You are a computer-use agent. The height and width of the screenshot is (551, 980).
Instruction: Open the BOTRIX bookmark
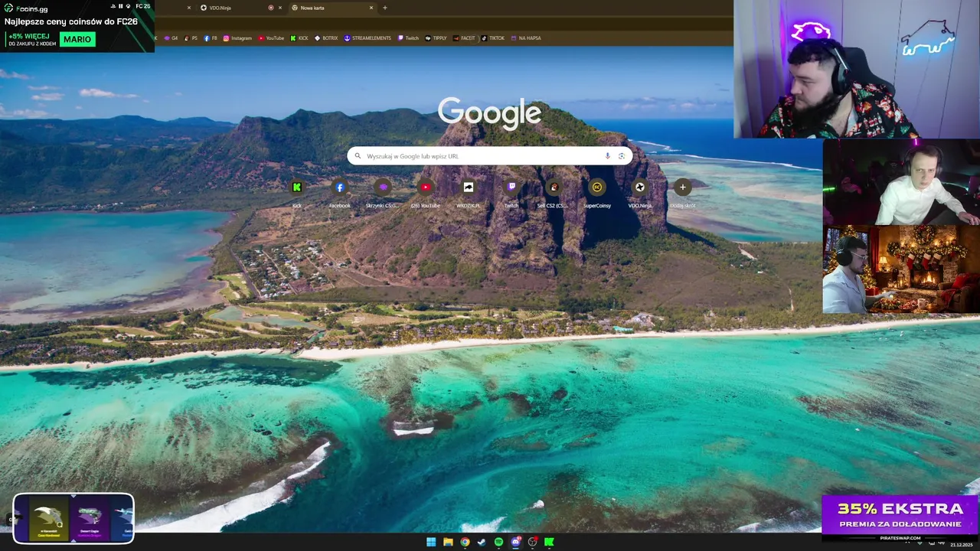(x=326, y=38)
